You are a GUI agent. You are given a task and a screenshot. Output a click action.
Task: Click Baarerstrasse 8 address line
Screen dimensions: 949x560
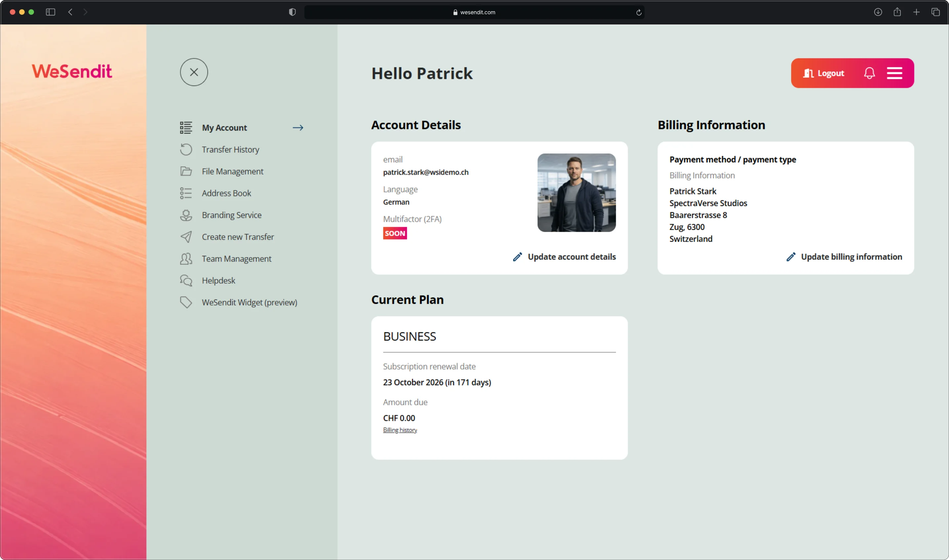[698, 215]
